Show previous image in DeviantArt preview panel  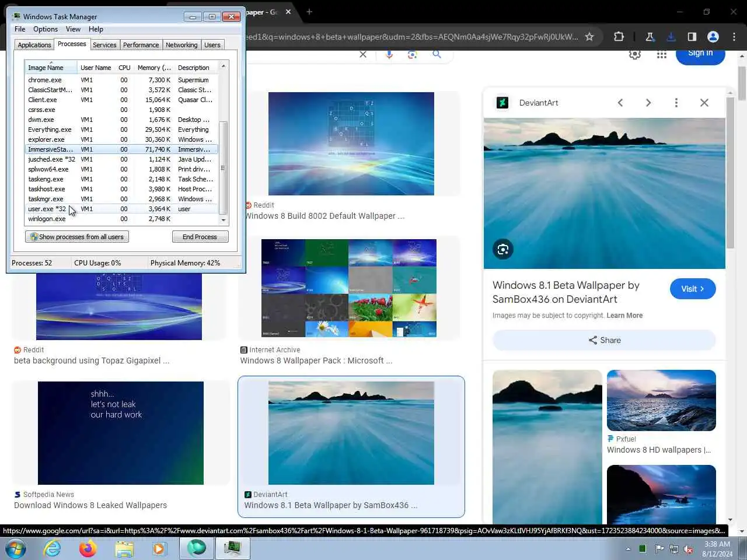[620, 103]
